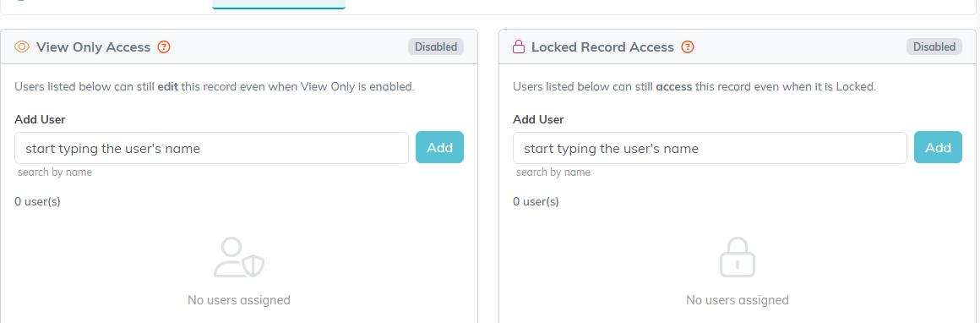The image size is (980, 323).
Task: Click 'search by name' hint in View Only panel
Action: pos(55,172)
